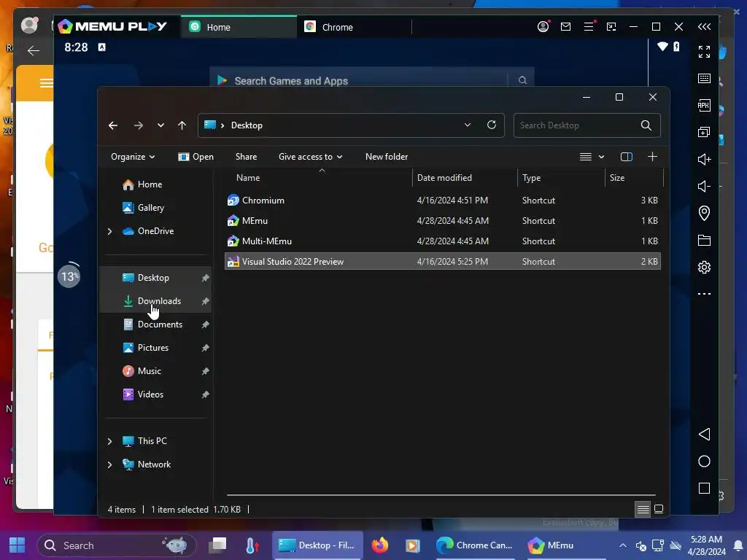Open Give access to dropdown
747x560 pixels.
(310, 157)
